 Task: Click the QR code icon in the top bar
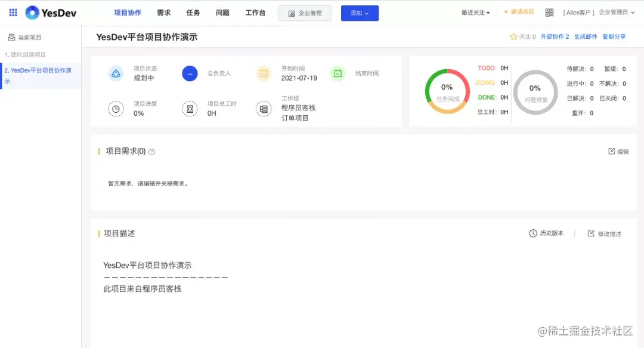click(549, 11)
